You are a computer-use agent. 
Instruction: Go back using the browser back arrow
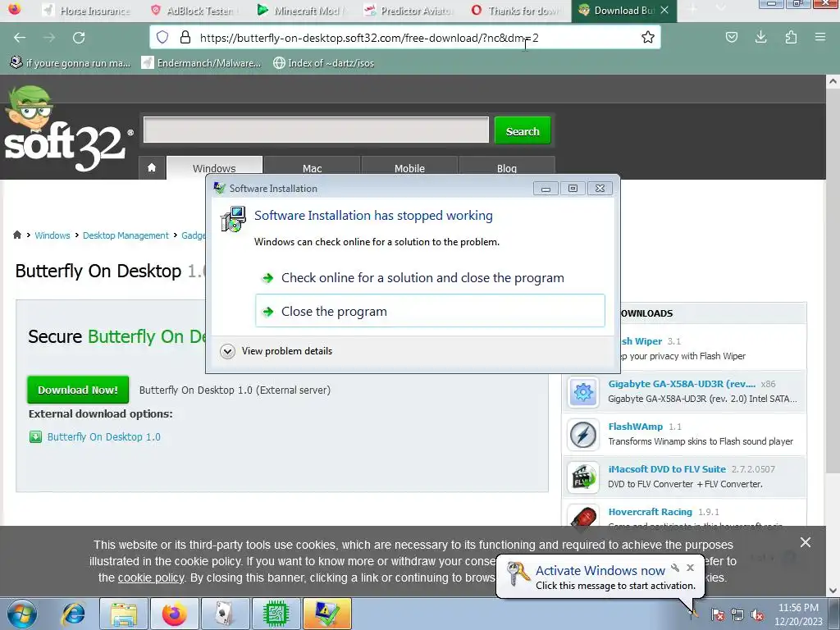tap(20, 38)
